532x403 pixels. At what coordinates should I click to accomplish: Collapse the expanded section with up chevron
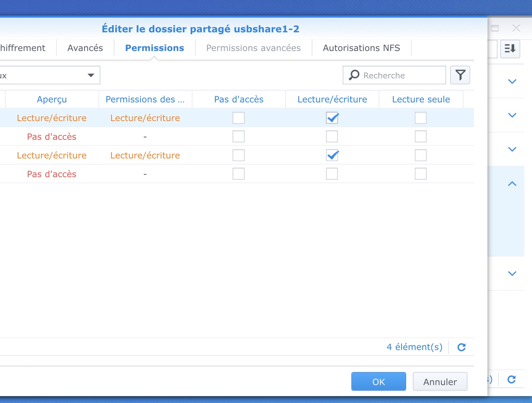coord(512,184)
